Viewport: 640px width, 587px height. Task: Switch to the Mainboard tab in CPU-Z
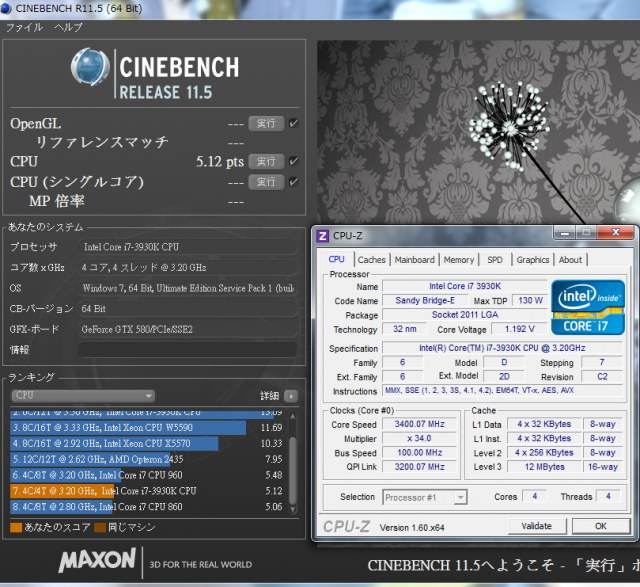(414, 260)
